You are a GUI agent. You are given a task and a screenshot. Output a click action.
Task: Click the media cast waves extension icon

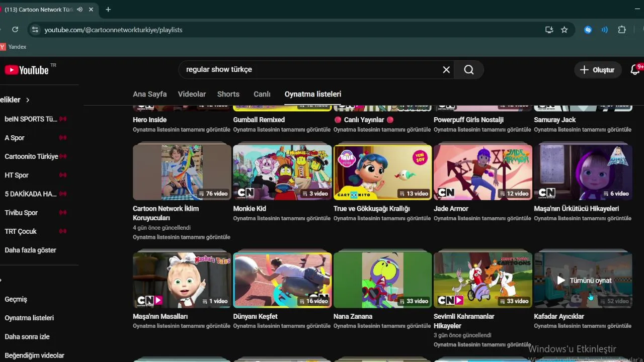(x=605, y=30)
